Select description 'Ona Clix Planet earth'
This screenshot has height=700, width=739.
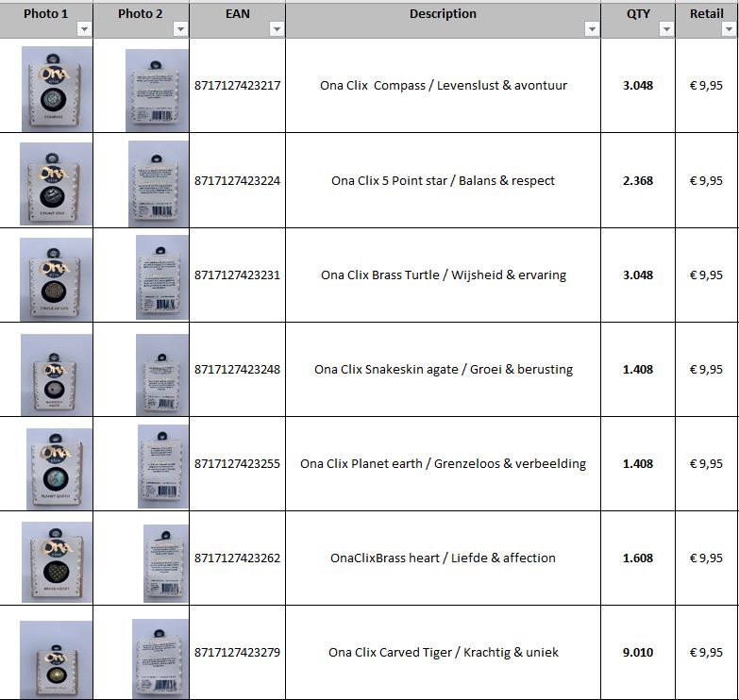click(361, 463)
